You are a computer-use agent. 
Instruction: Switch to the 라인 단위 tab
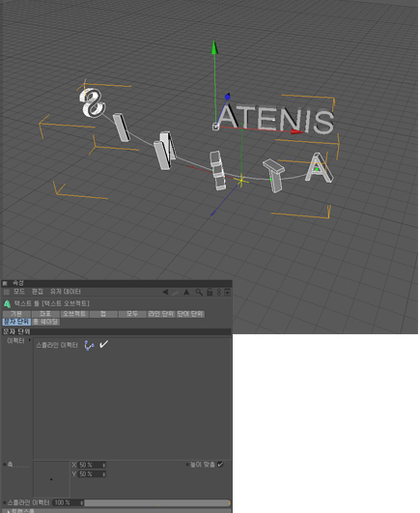[x=161, y=314]
